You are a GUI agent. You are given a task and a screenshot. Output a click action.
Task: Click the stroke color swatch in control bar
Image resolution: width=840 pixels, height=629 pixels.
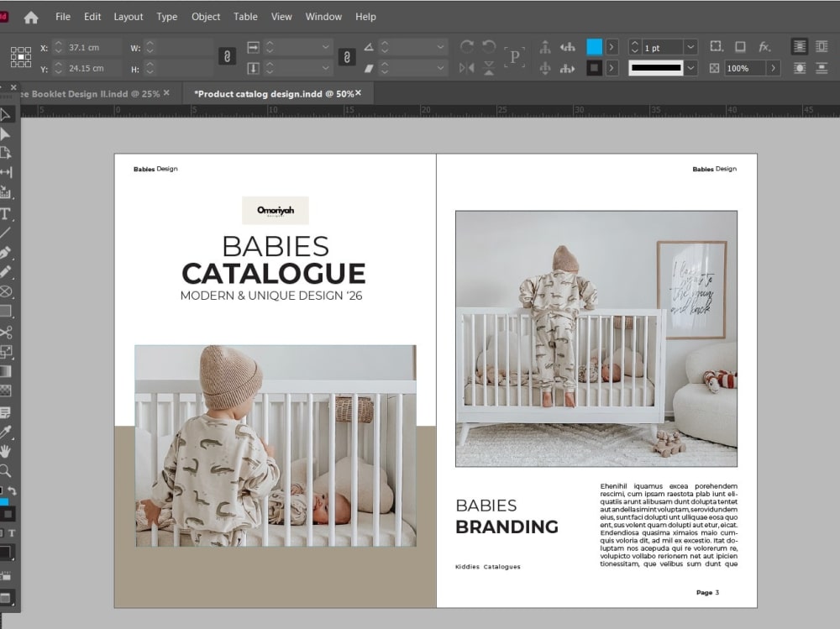click(x=594, y=68)
